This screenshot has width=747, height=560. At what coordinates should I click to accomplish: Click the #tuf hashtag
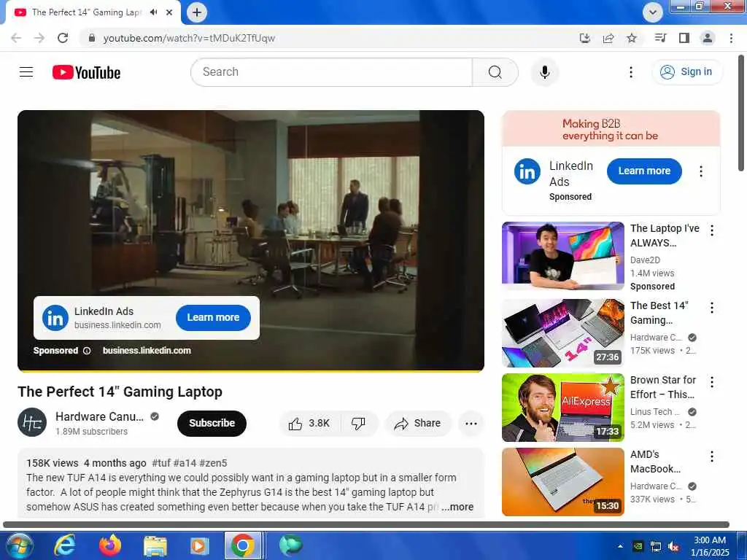point(160,463)
